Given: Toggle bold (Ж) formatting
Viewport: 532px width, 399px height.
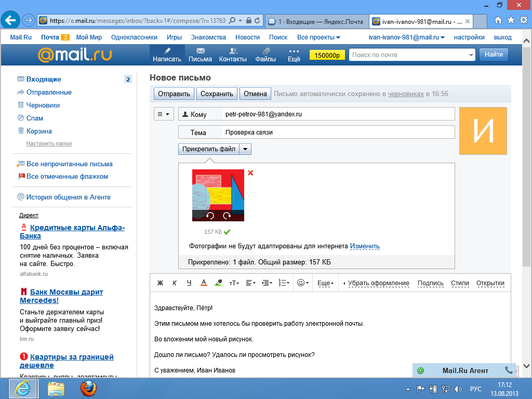Looking at the screenshot, I should click(160, 283).
